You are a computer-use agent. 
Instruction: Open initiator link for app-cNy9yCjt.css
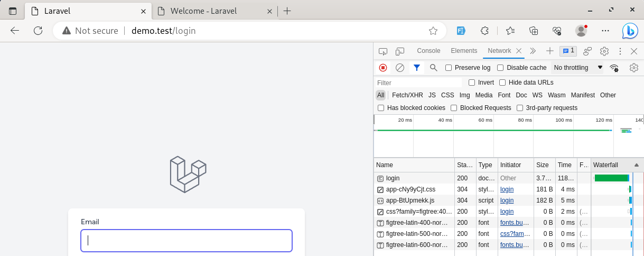click(x=507, y=189)
